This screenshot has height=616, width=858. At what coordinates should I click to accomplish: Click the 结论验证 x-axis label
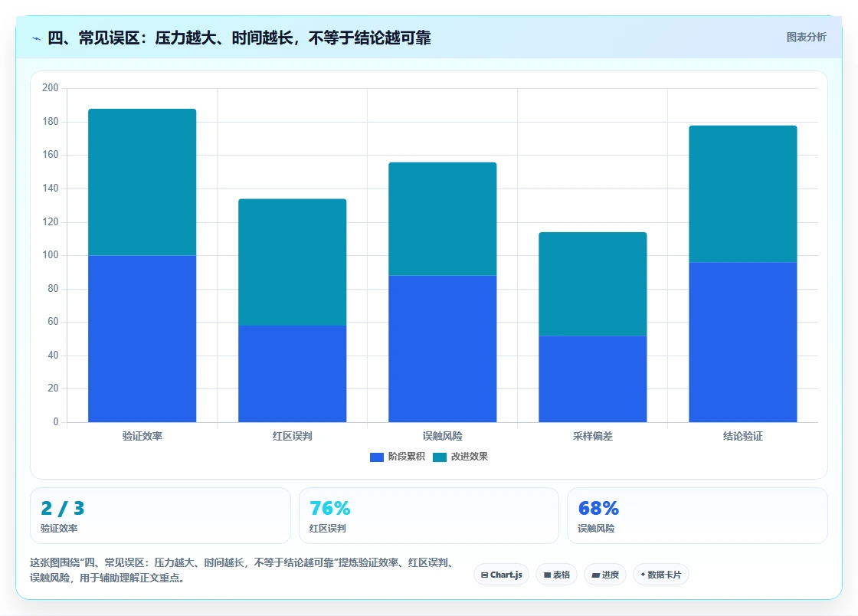743,436
